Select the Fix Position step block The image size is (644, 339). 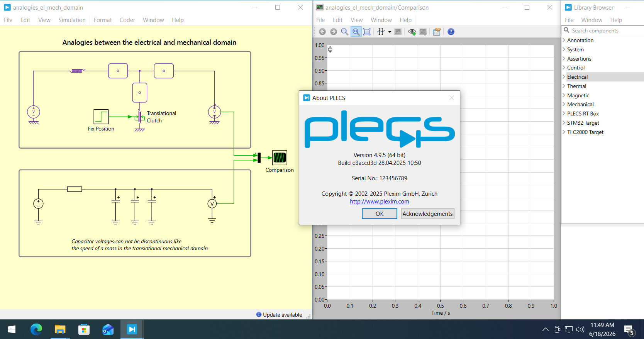pyautogui.click(x=101, y=117)
